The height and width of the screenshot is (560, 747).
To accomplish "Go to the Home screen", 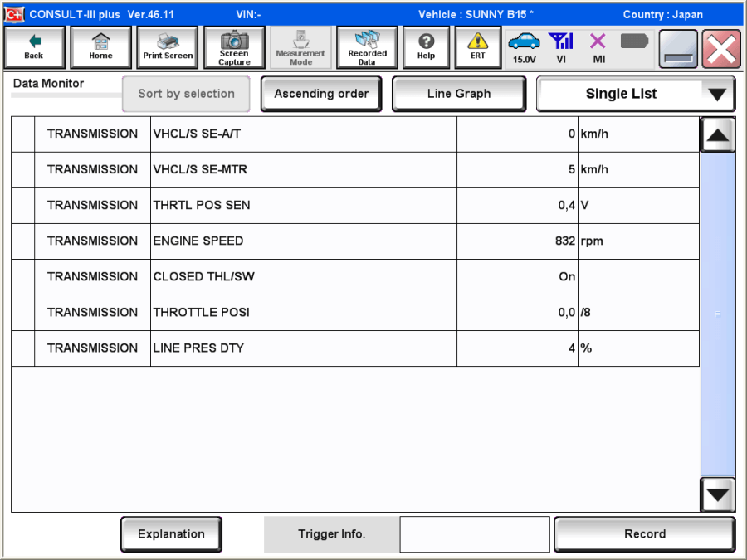I will click(x=100, y=47).
